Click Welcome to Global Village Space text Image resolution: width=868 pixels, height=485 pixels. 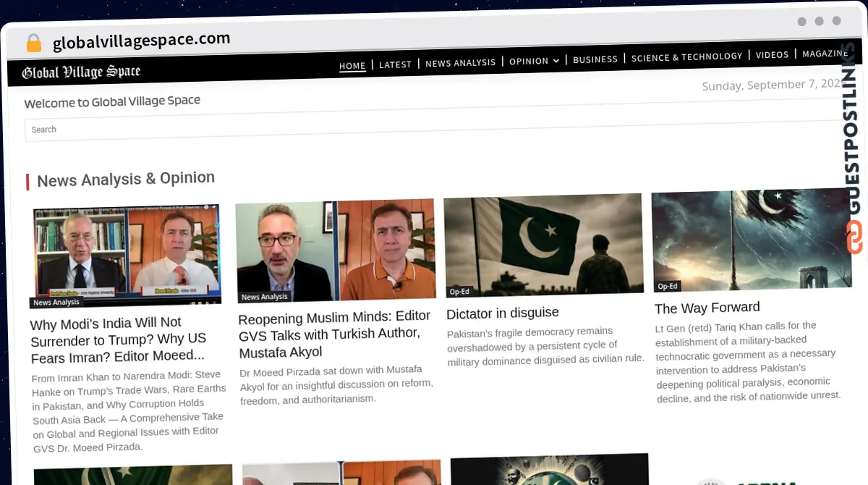[112, 101]
